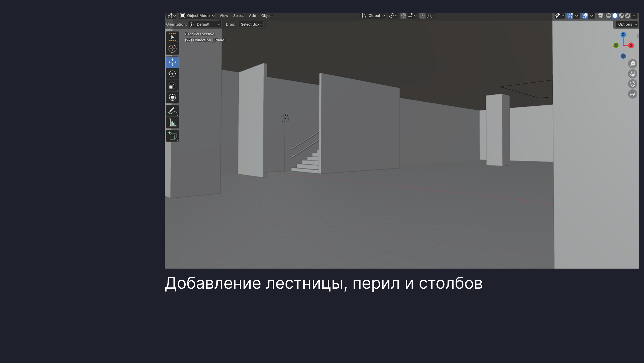The height and width of the screenshot is (363, 644).
Task: Click the Z axis on navigation gizmo
Action: [x=623, y=35]
